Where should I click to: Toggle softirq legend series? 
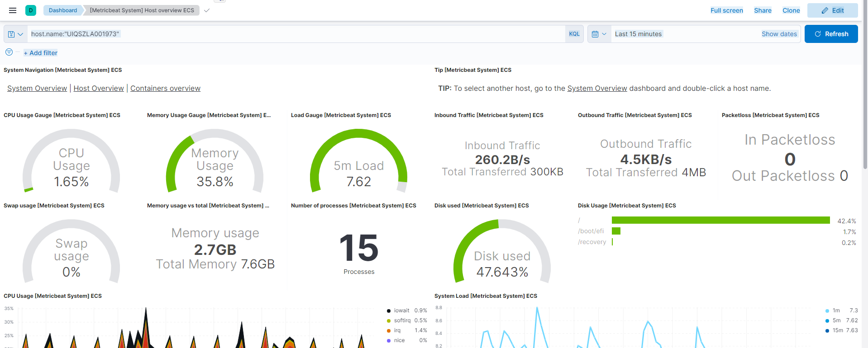402,320
